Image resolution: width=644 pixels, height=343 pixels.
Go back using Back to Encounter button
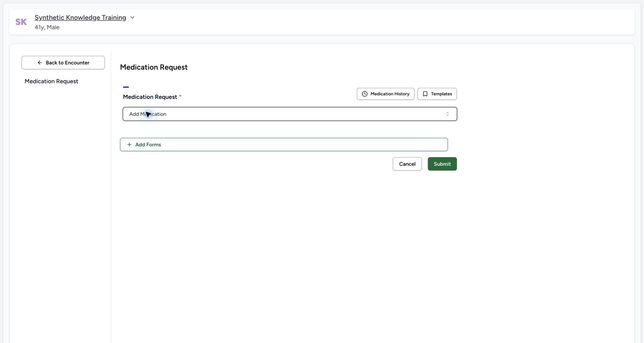[63, 63]
